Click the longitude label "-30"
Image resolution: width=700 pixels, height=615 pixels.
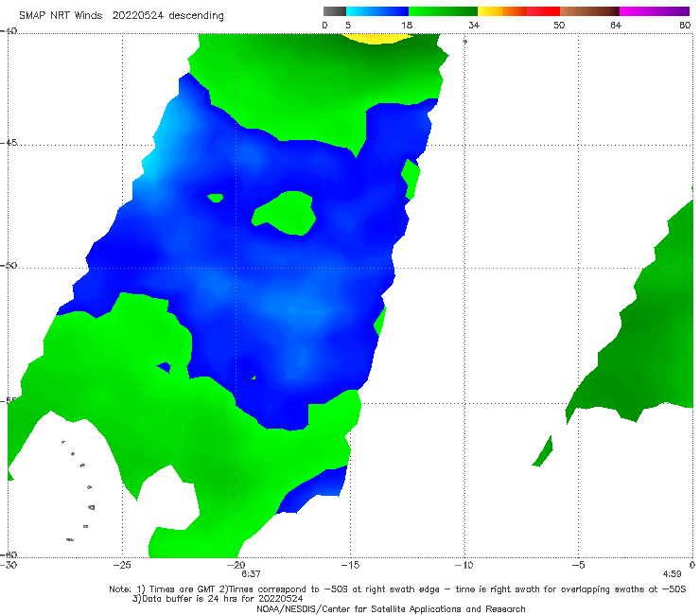[x=9, y=565]
